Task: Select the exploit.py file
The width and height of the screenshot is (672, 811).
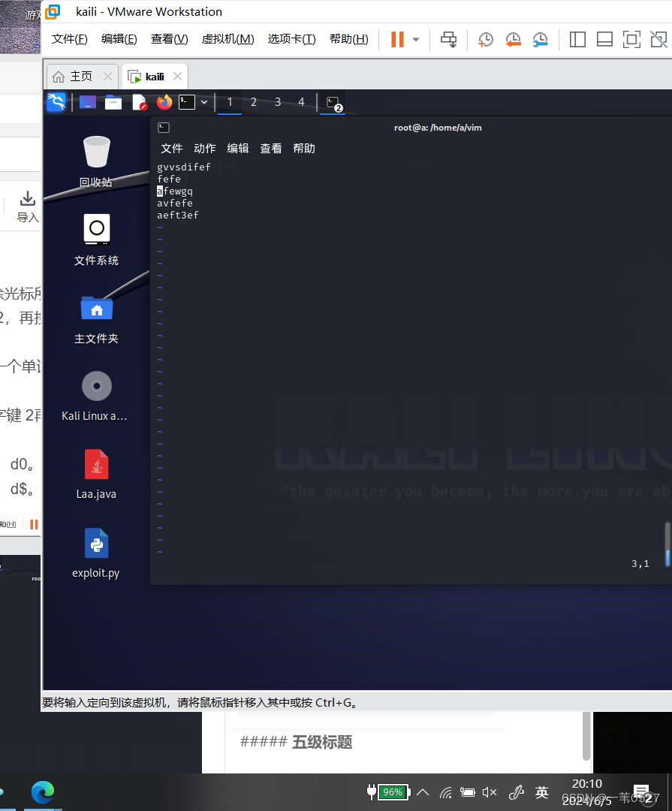Action: [x=96, y=553]
